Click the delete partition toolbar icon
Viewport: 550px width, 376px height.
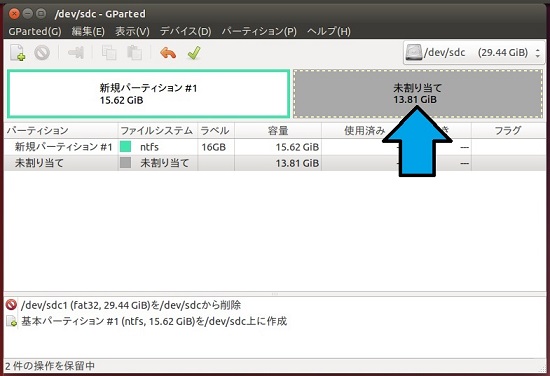42,53
